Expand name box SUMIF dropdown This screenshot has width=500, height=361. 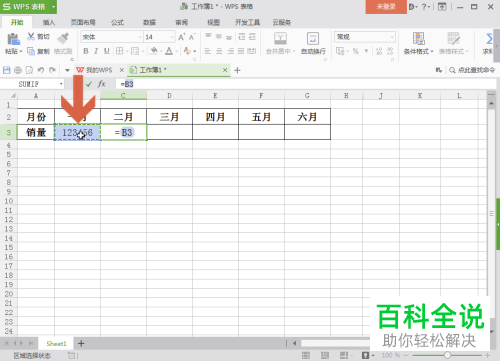click(61, 84)
